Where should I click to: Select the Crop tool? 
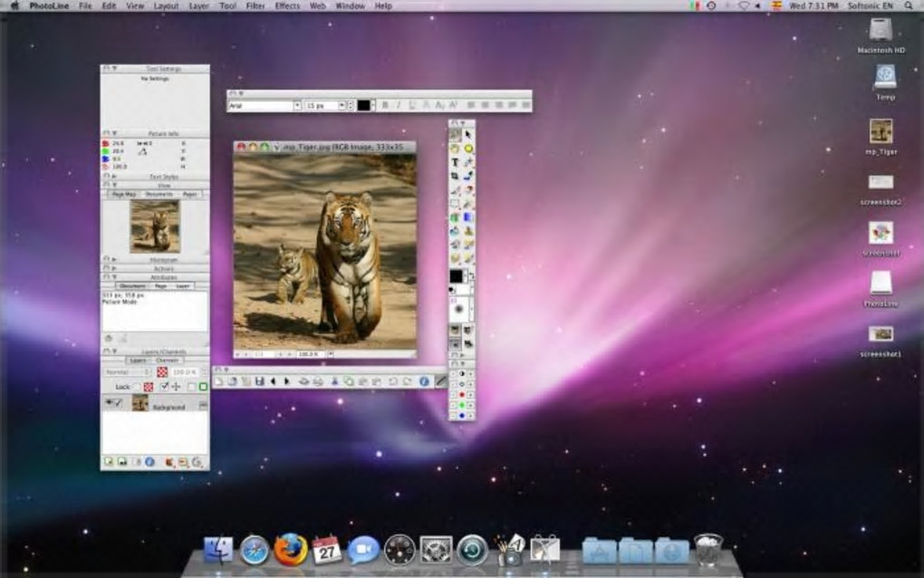click(x=455, y=176)
